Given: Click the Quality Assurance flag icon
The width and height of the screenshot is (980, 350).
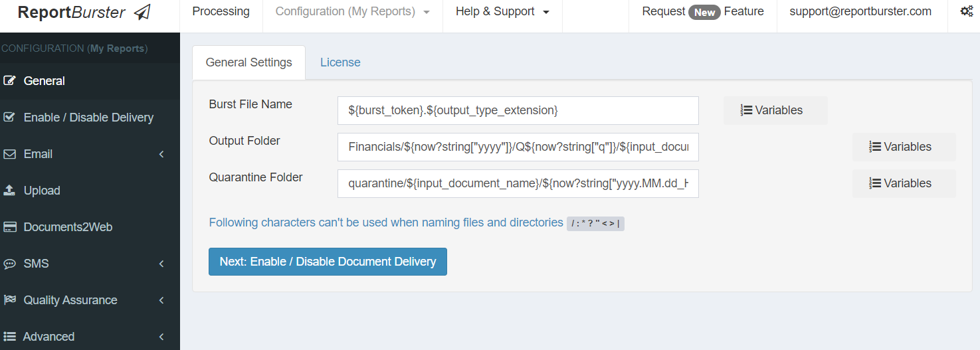Looking at the screenshot, I should pos(9,300).
